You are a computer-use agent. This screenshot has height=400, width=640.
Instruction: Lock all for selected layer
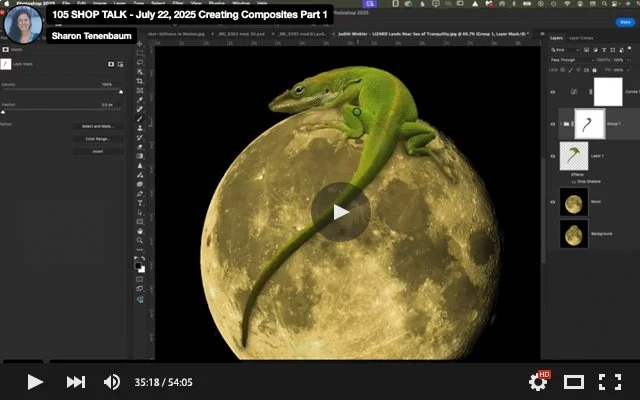point(594,70)
